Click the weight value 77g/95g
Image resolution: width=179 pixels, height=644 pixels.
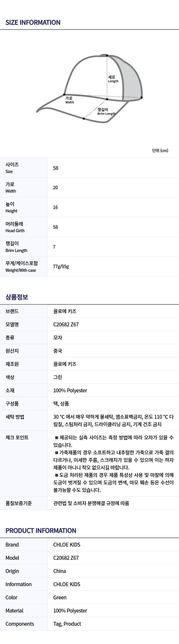61,267
